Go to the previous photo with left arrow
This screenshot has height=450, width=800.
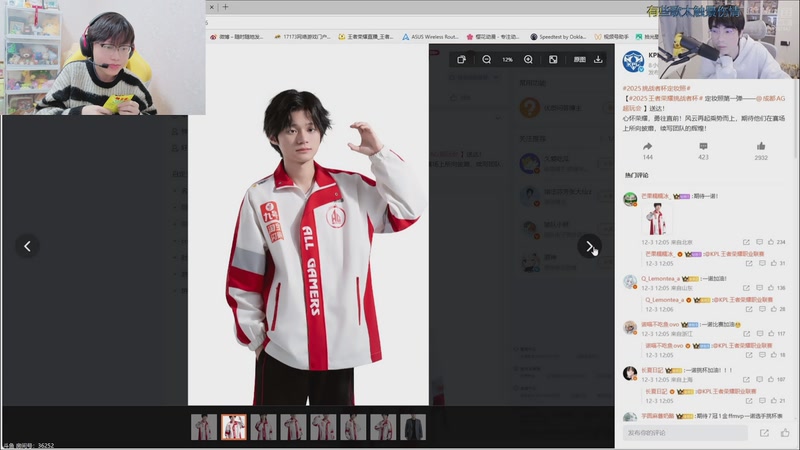coord(28,246)
